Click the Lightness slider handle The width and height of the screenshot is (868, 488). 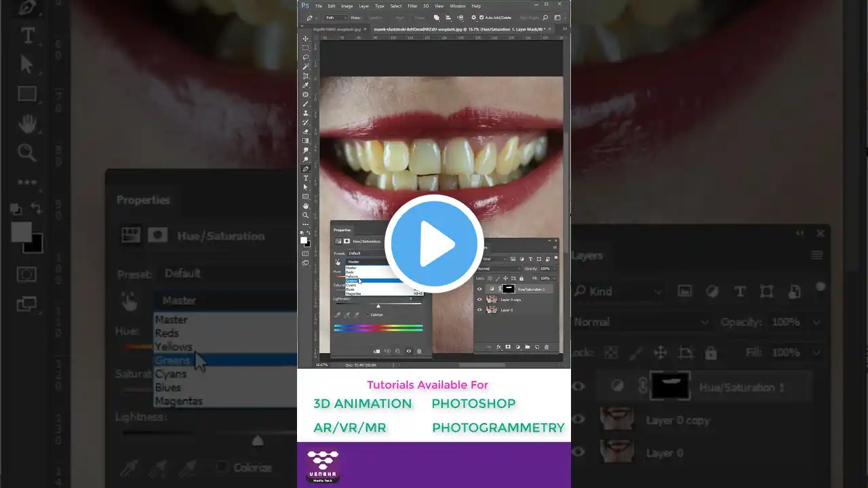378,306
